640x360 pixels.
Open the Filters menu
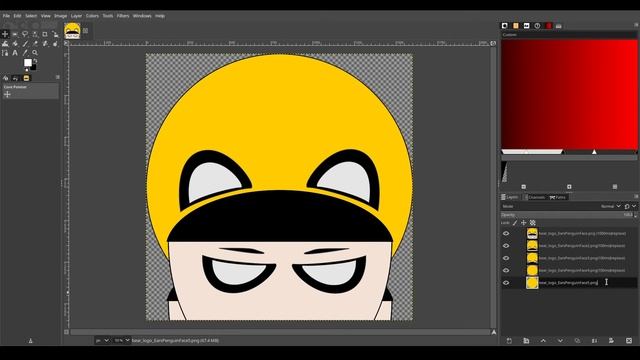(123, 16)
